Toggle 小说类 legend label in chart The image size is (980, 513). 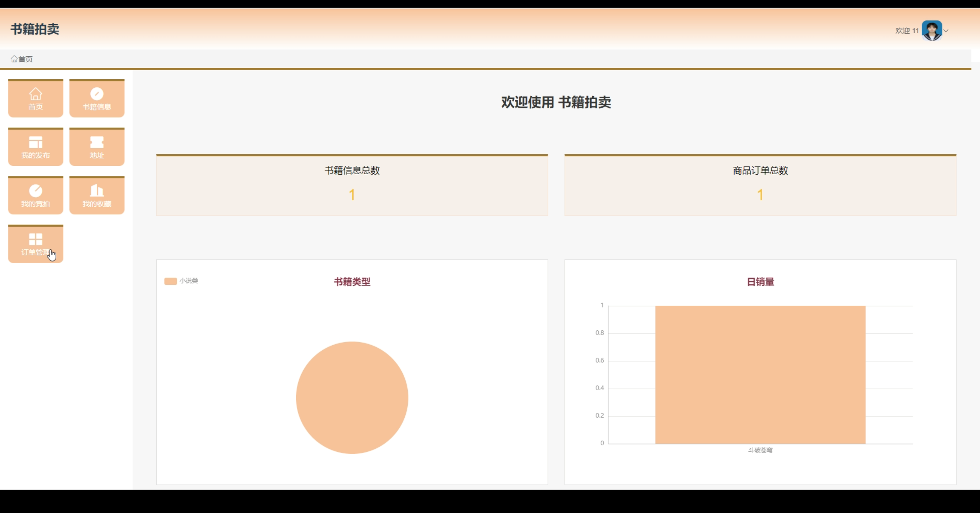(x=189, y=281)
